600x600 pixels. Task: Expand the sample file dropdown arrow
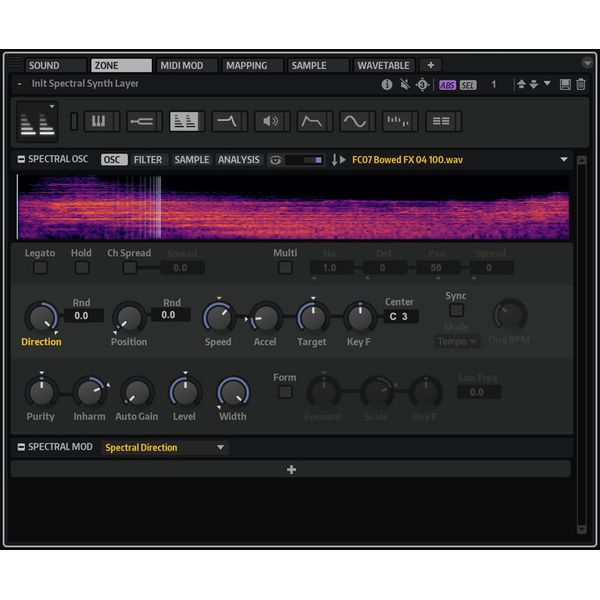point(564,160)
